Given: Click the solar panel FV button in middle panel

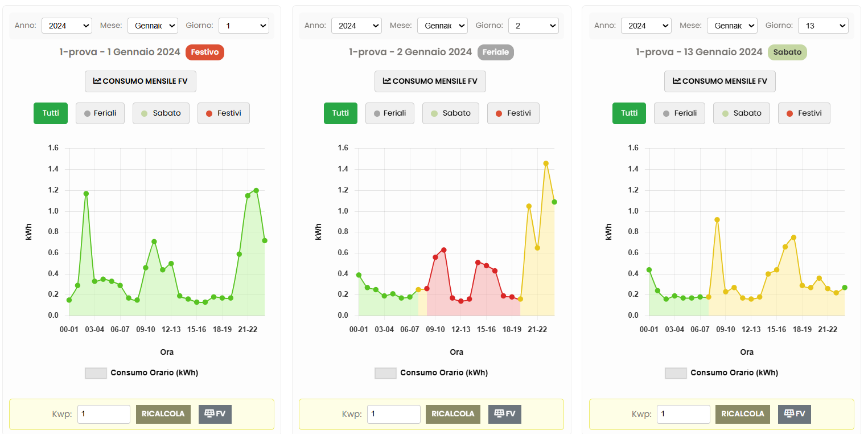Looking at the screenshot, I should click(x=504, y=414).
